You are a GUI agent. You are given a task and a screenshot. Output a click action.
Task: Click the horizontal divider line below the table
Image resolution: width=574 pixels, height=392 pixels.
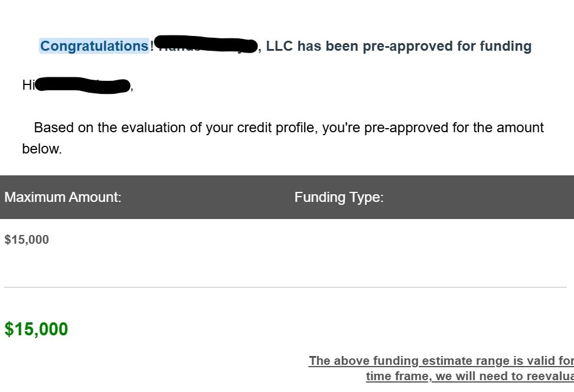tap(286, 288)
